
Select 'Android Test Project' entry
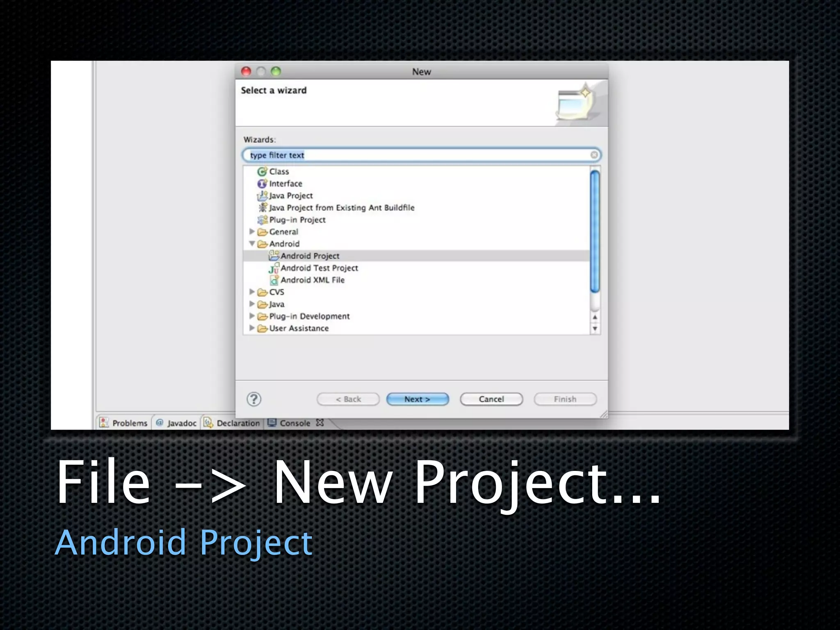click(x=320, y=268)
